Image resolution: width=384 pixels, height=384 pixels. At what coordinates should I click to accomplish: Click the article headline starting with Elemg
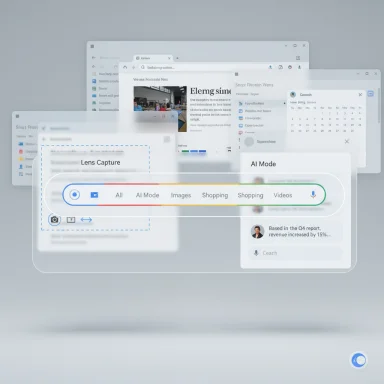[x=210, y=91]
